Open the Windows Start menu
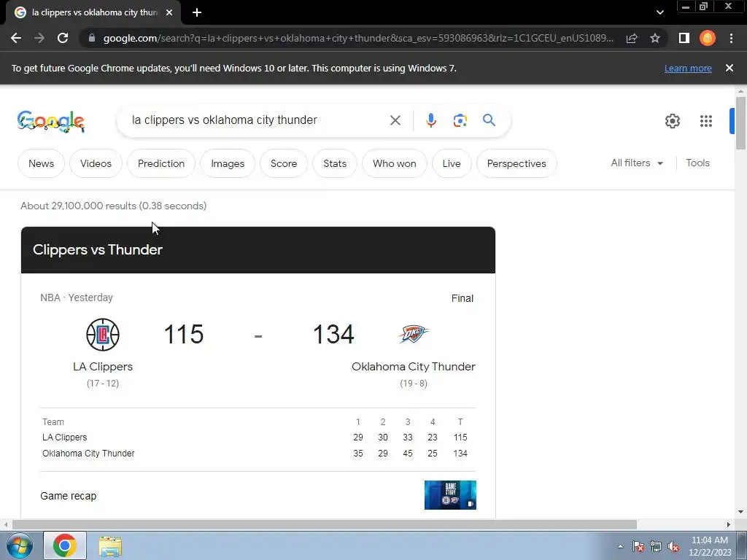This screenshot has width=747, height=560. click(20, 545)
